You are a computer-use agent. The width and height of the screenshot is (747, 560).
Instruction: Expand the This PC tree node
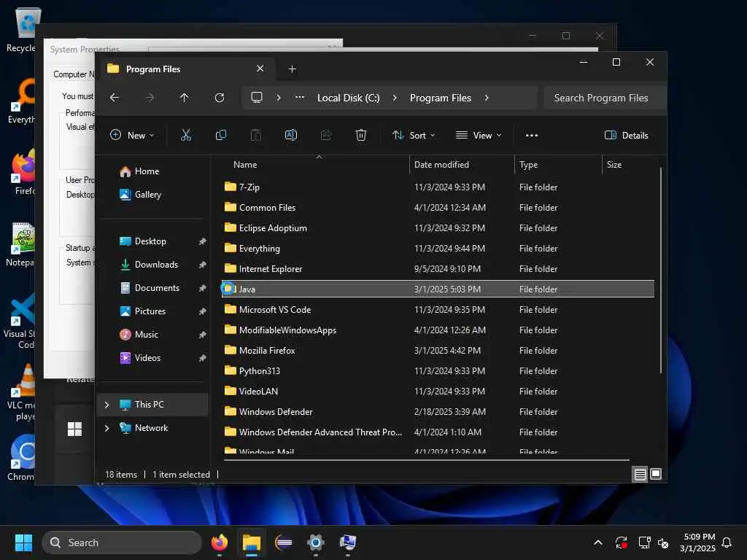[107, 404]
